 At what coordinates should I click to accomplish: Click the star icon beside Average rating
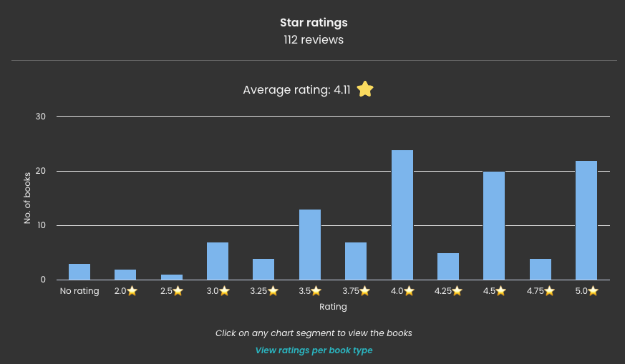[365, 89]
